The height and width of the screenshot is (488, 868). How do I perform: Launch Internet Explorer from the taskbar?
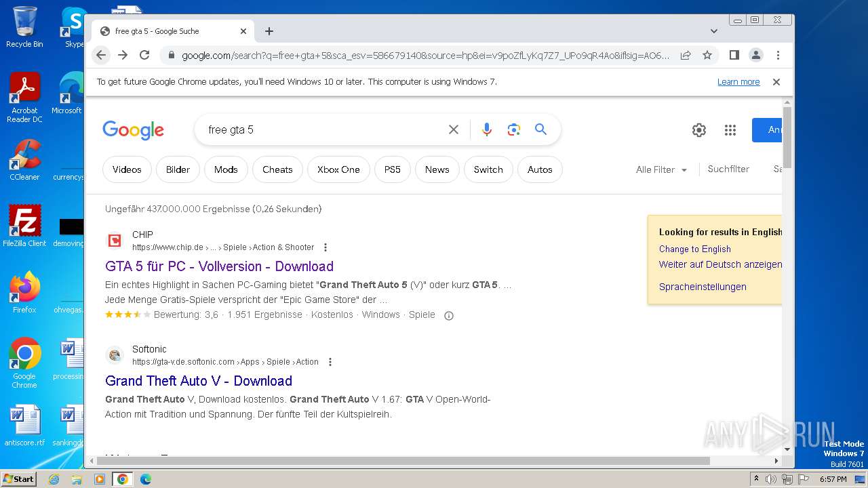pyautogui.click(x=54, y=479)
